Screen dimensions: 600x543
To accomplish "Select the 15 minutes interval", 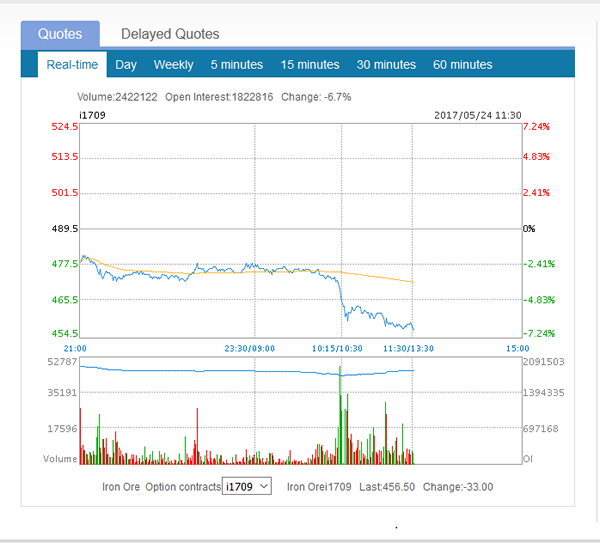I will coord(310,65).
